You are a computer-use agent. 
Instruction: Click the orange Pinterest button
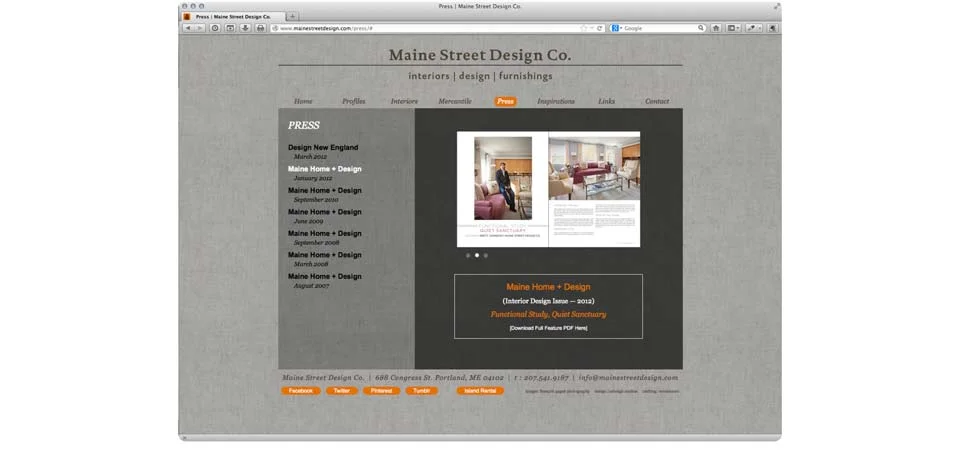coord(381,391)
